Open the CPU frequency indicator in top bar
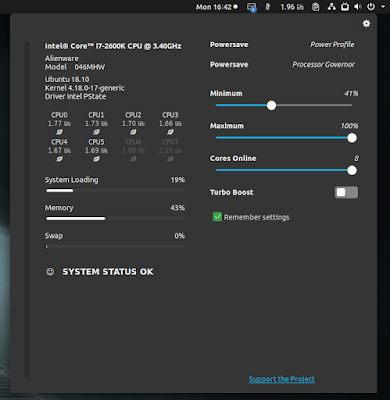Screen dimensions: 390x400 pos(292,7)
